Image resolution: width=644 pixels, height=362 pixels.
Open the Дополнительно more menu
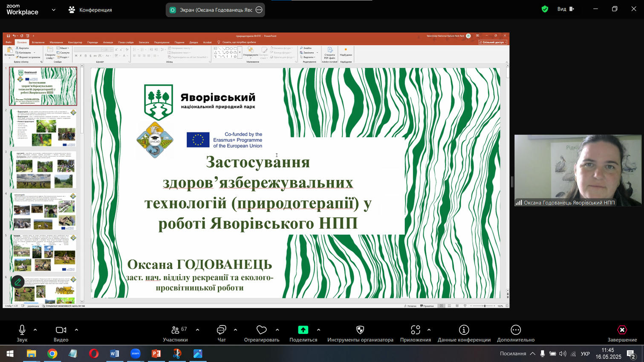pyautogui.click(x=516, y=333)
